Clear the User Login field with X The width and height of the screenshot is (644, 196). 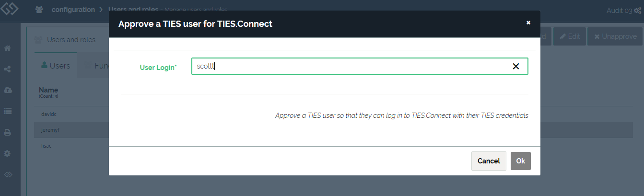coord(516,67)
